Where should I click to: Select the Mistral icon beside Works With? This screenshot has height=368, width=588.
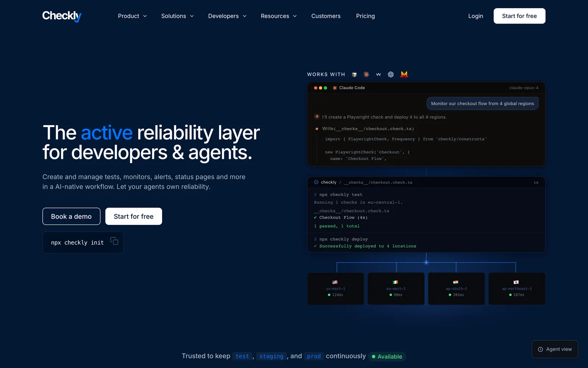point(404,74)
